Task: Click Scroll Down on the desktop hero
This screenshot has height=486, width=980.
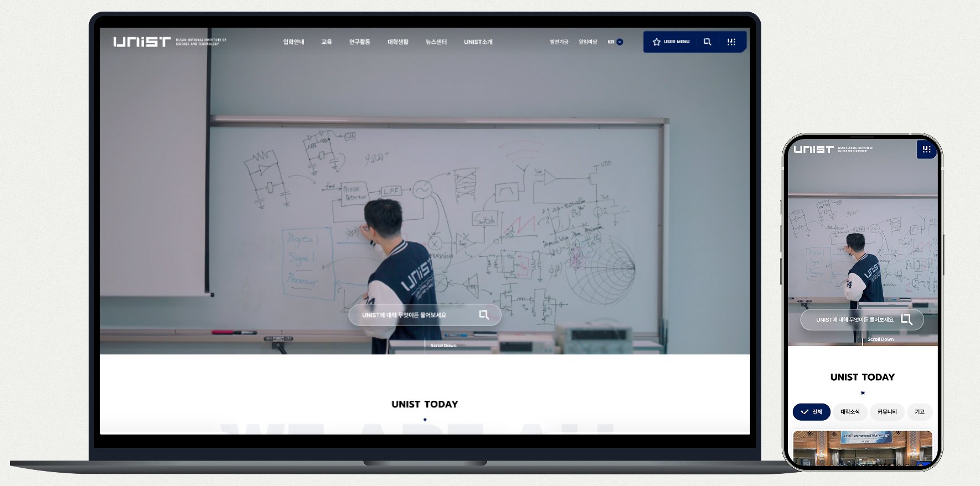Action: click(x=443, y=345)
